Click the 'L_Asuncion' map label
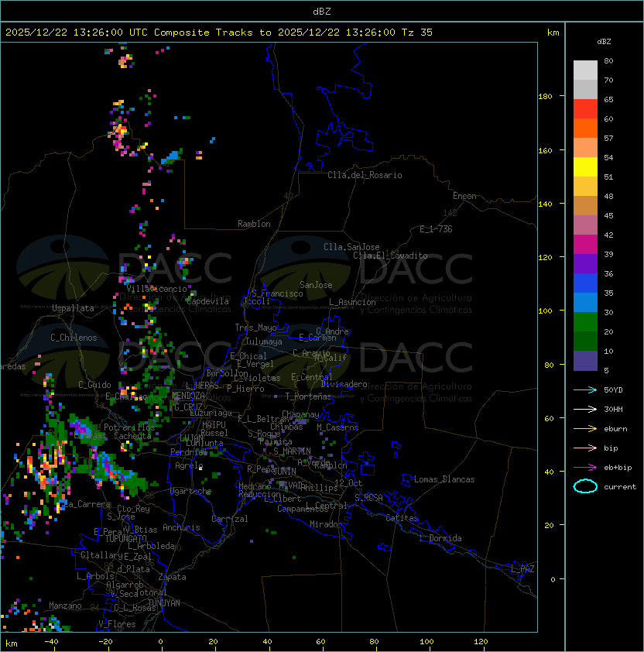The height and width of the screenshot is (652, 644). pos(352,302)
